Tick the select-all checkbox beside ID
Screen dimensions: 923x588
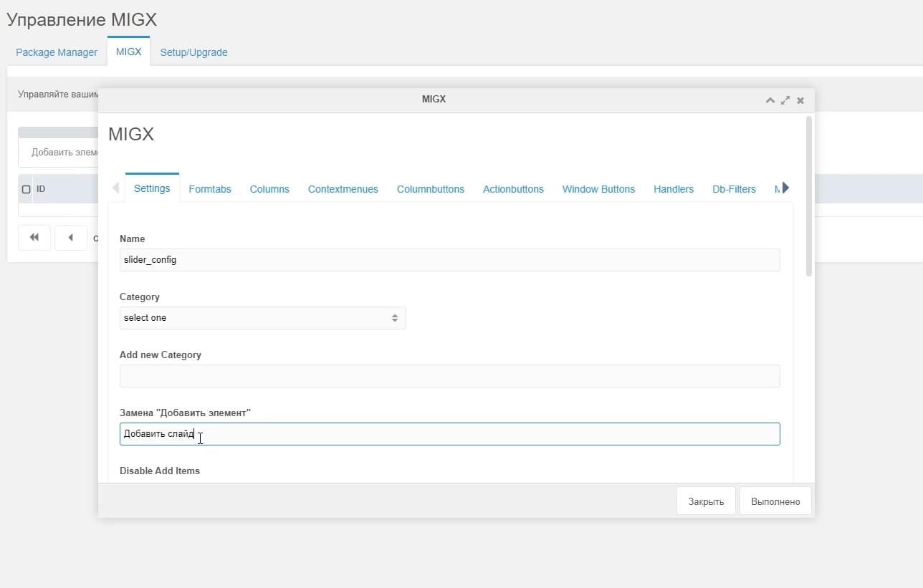point(27,190)
